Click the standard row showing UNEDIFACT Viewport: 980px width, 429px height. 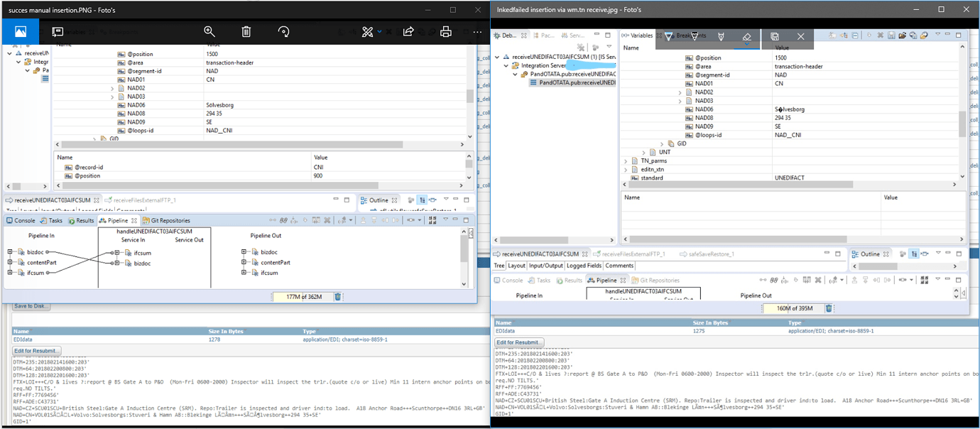[792, 178]
